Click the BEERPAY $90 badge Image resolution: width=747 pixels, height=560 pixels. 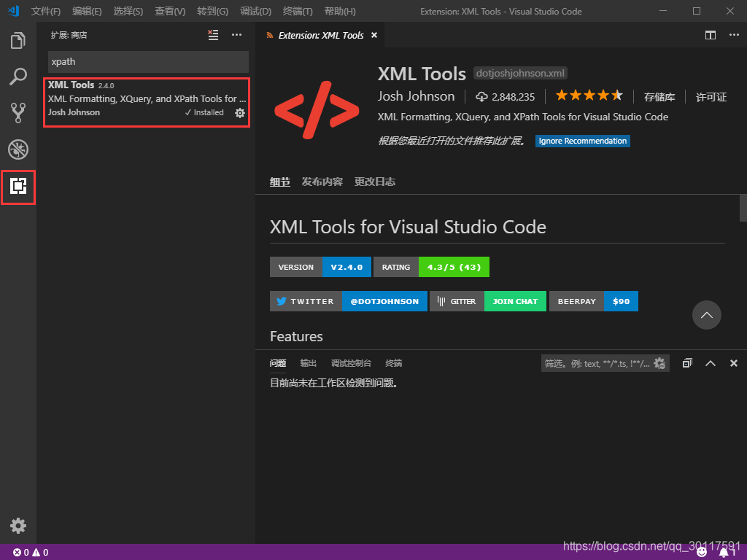tap(594, 301)
